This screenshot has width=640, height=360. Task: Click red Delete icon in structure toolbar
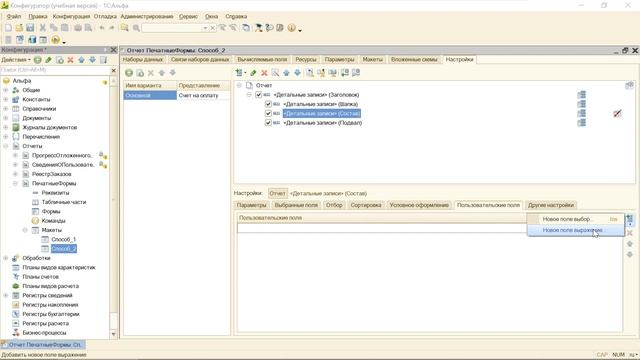264,73
